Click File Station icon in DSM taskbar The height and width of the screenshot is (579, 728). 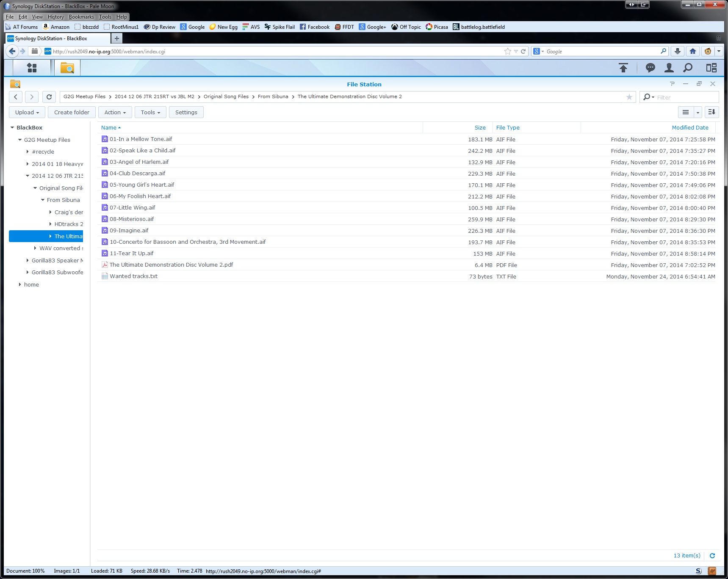click(x=67, y=68)
